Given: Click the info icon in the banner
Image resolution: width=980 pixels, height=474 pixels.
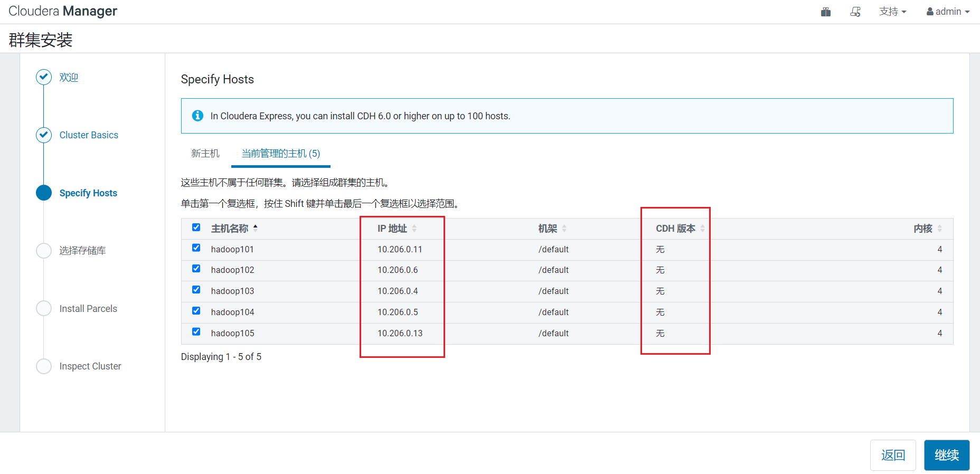Looking at the screenshot, I should [197, 116].
